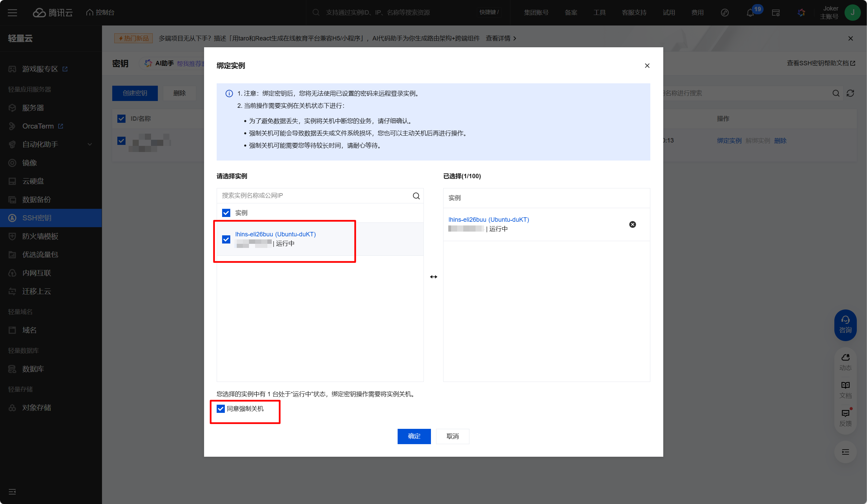Open the 咨询 consultation headset button
Image resolution: width=867 pixels, height=504 pixels.
coord(845,325)
